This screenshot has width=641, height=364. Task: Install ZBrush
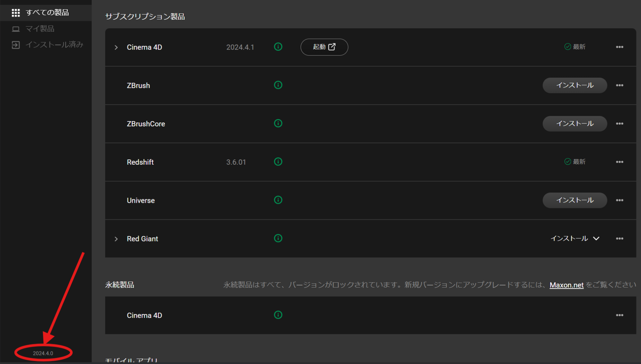575,85
